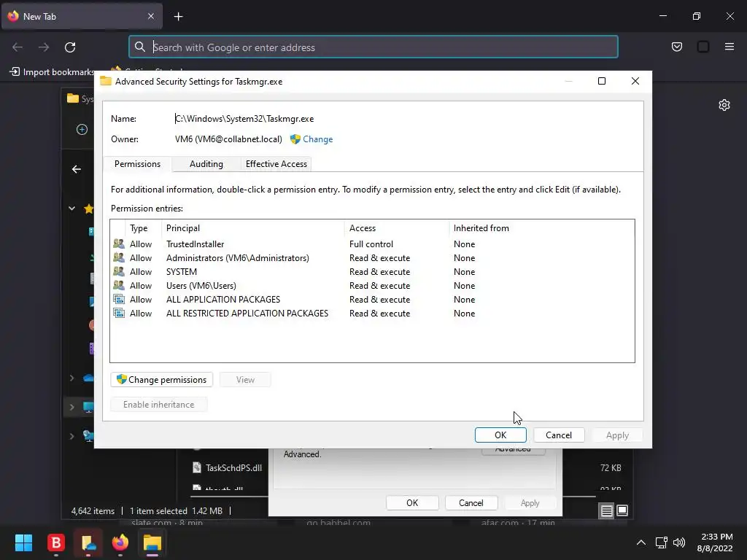Expand the Network tree node
The image size is (747, 560).
tap(72, 436)
